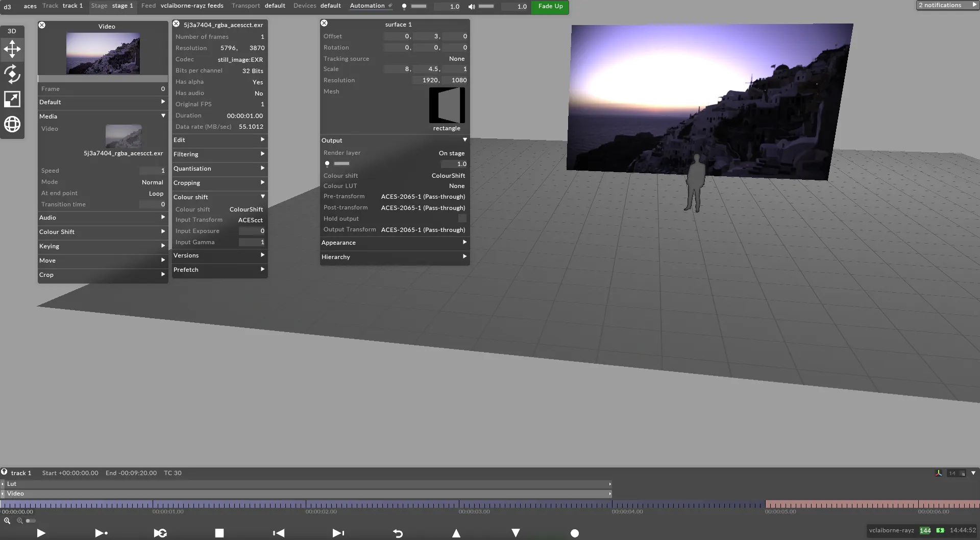Enable Hold output on surface 1
980x540 pixels.
point(462,218)
